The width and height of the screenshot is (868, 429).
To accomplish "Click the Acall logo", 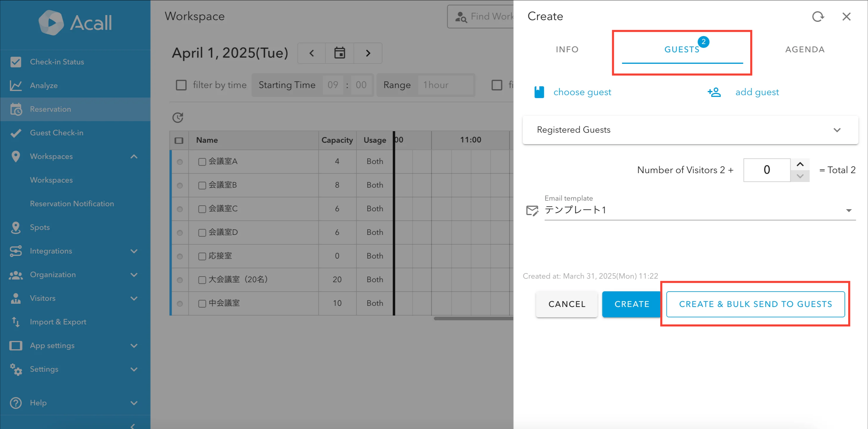I will (75, 23).
